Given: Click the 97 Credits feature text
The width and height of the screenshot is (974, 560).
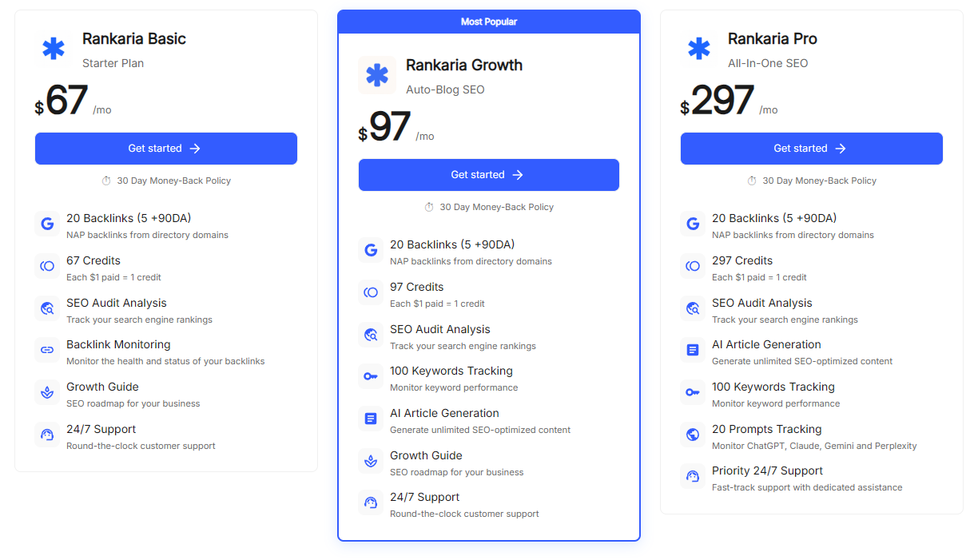Looking at the screenshot, I should pos(417,287).
